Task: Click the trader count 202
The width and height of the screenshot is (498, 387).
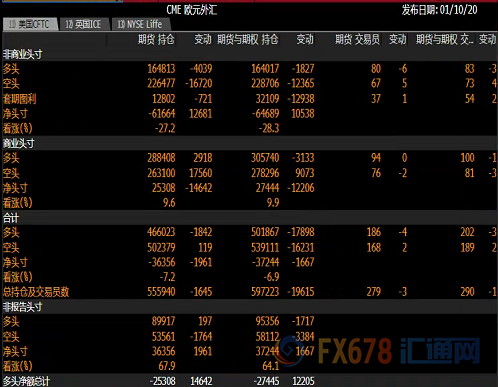Action: (467, 232)
